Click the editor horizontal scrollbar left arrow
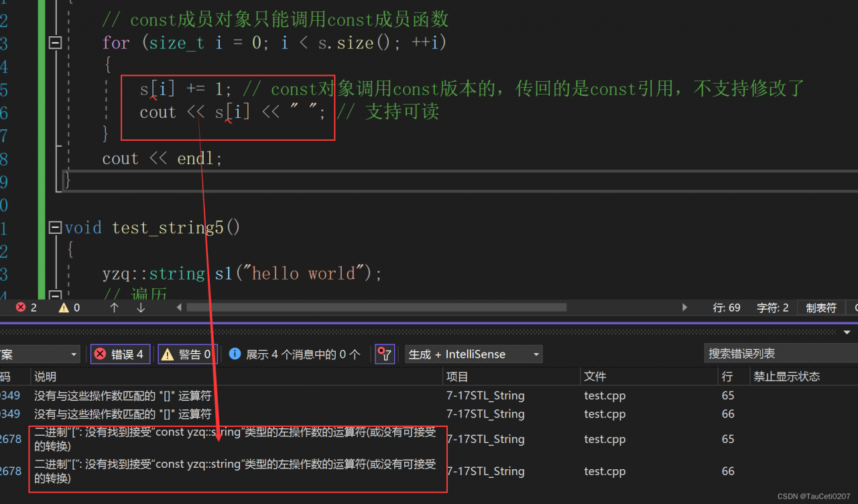The width and height of the screenshot is (858, 504). (178, 307)
